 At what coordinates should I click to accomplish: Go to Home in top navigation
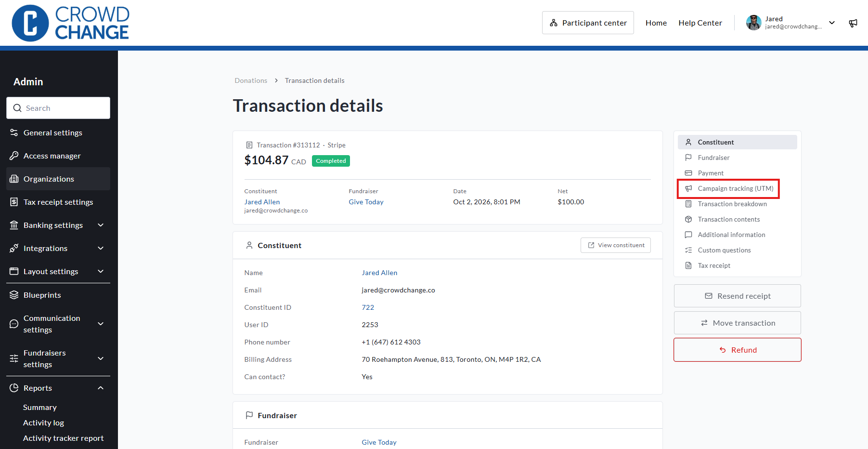pos(656,23)
